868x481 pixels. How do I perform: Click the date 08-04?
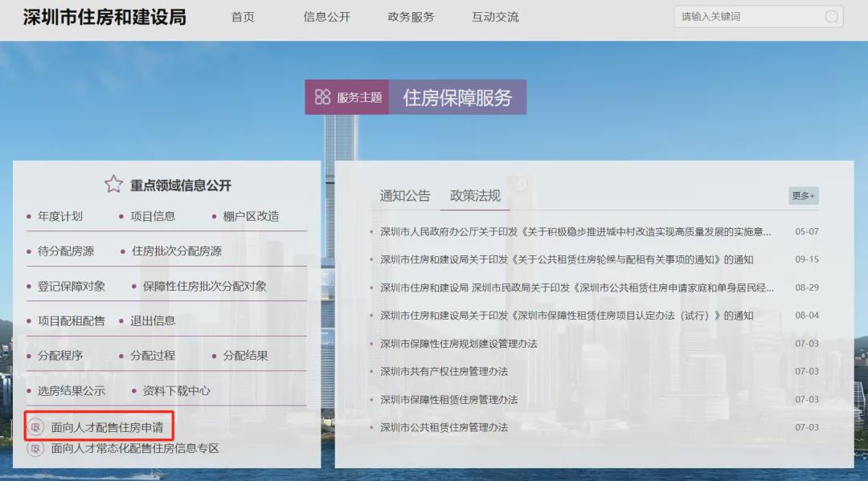pyautogui.click(x=807, y=316)
